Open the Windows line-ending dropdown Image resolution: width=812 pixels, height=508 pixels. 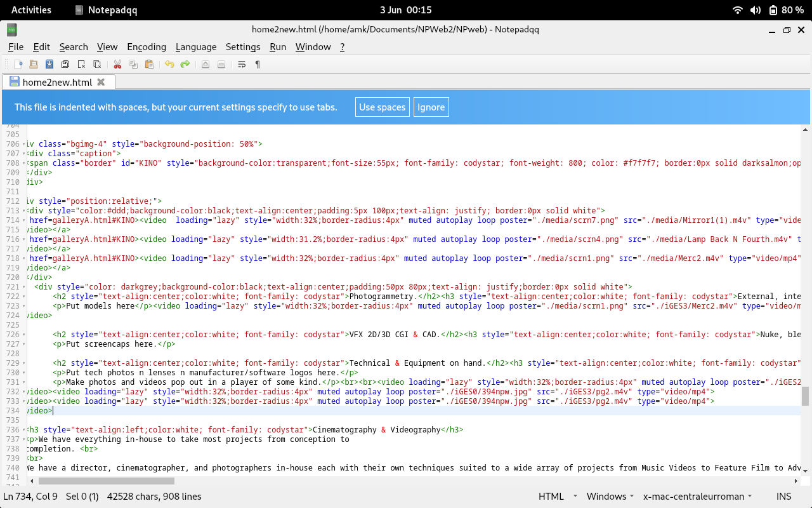click(x=610, y=497)
